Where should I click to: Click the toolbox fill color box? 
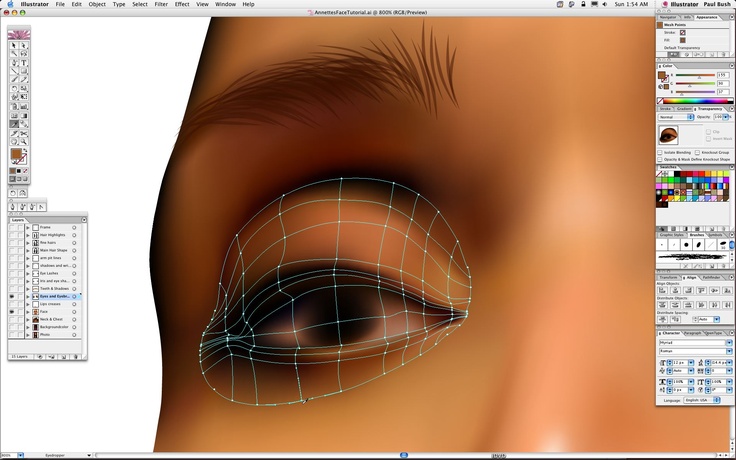(16, 154)
